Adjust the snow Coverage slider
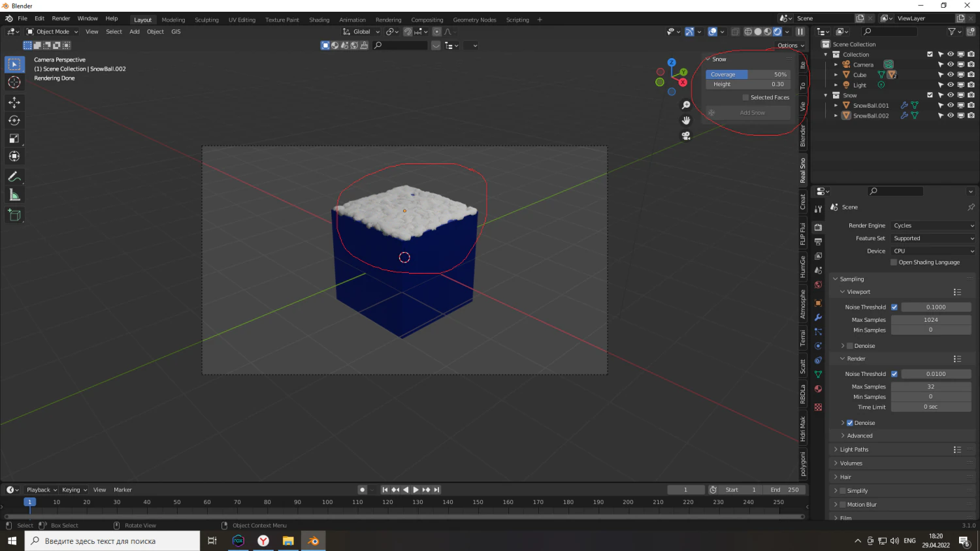The width and height of the screenshot is (980, 551). pyautogui.click(x=748, y=74)
